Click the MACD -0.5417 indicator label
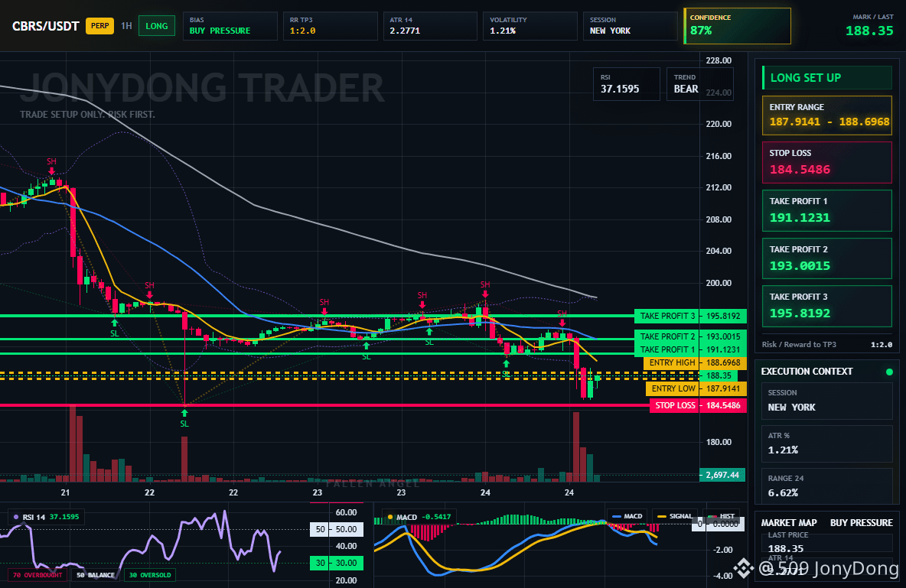The image size is (906, 588). point(419,517)
